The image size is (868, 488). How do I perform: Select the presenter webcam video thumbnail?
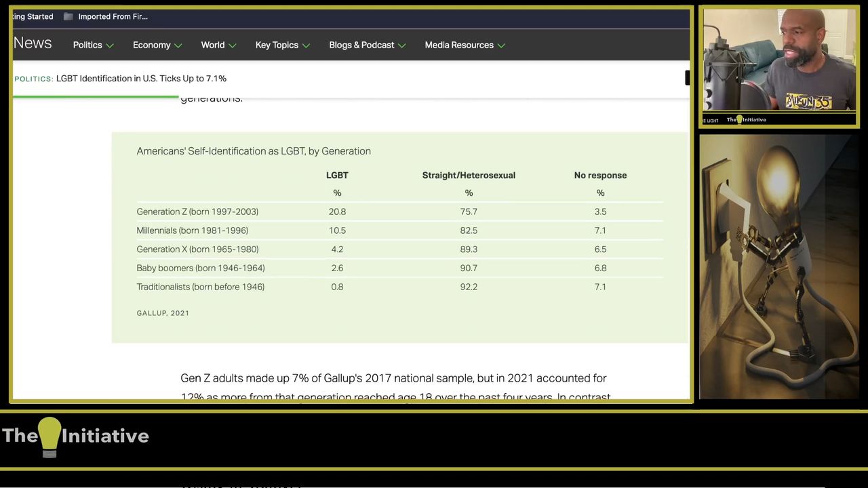pyautogui.click(x=778, y=66)
